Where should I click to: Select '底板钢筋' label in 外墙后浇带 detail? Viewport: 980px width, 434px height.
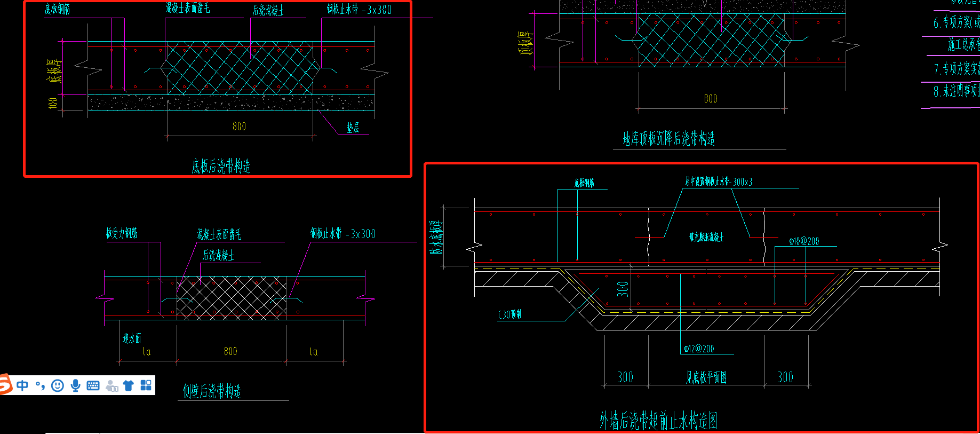click(x=584, y=183)
